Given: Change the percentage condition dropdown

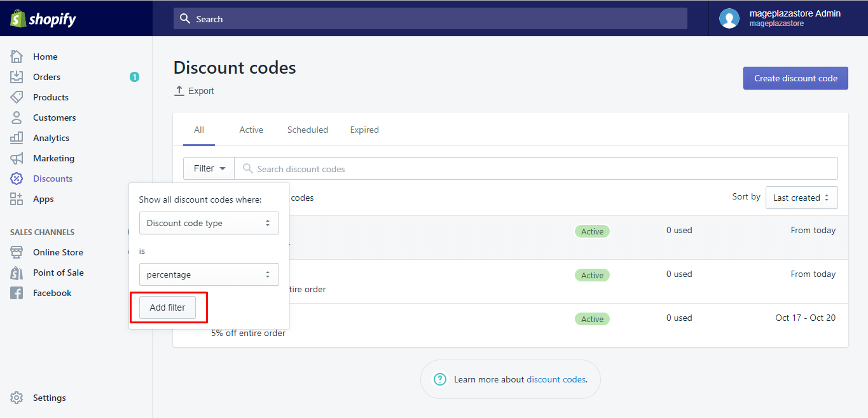Looking at the screenshot, I should point(209,274).
